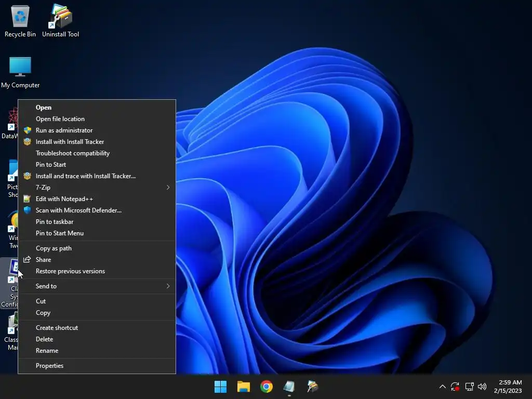Click the Share arrow icon in menu
This screenshot has width=532, height=399.
click(27, 260)
